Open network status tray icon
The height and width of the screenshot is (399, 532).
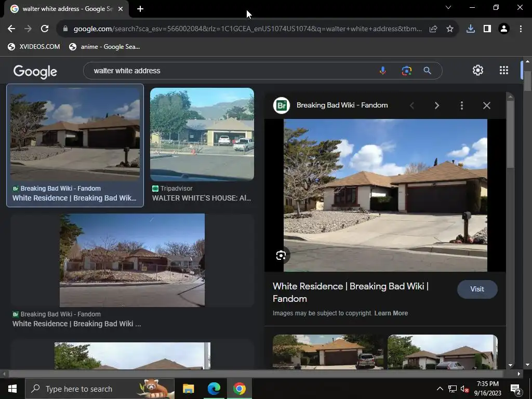coord(453,389)
